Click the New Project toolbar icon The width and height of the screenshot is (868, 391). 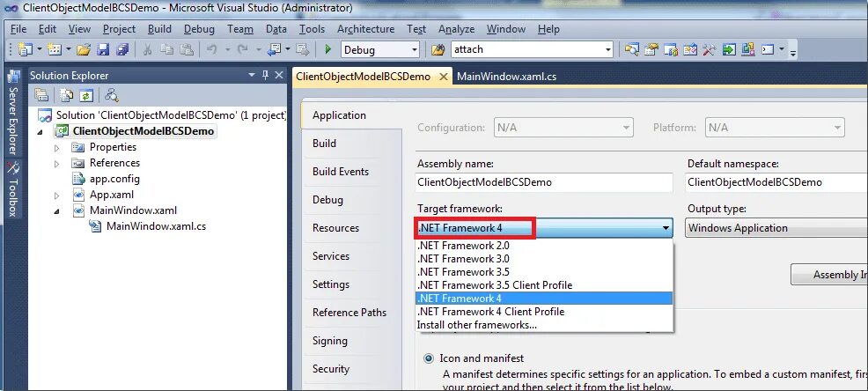coord(25,50)
